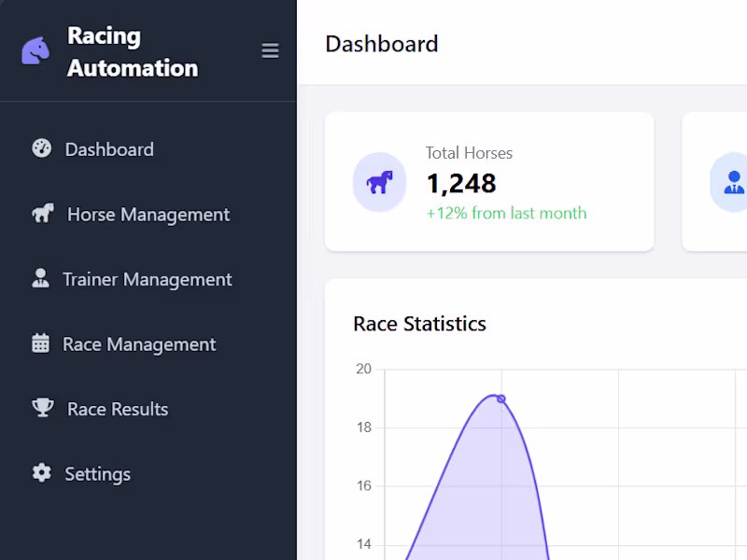The width and height of the screenshot is (747, 560).
Task: Toggle the sidebar hamburger menu
Action: pyautogui.click(x=270, y=50)
